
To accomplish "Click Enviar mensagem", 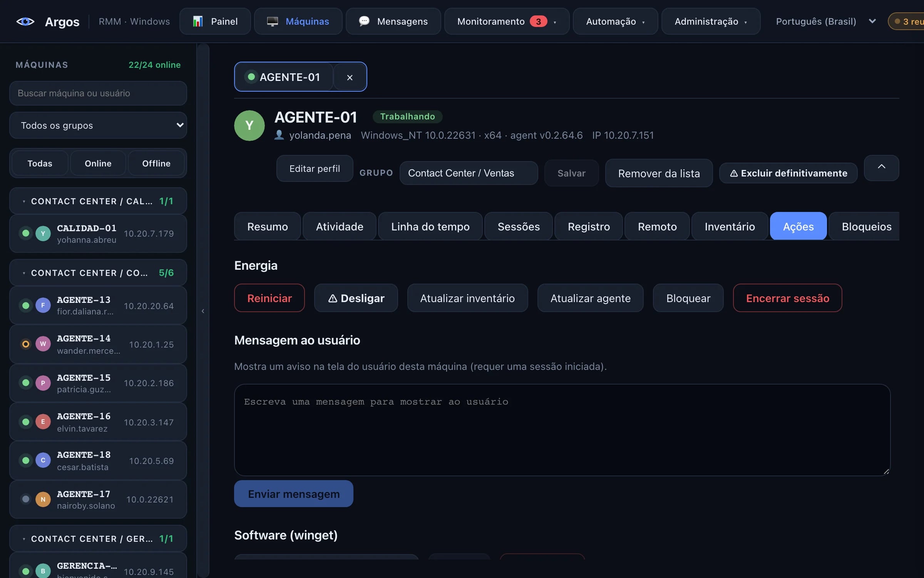I will (294, 494).
